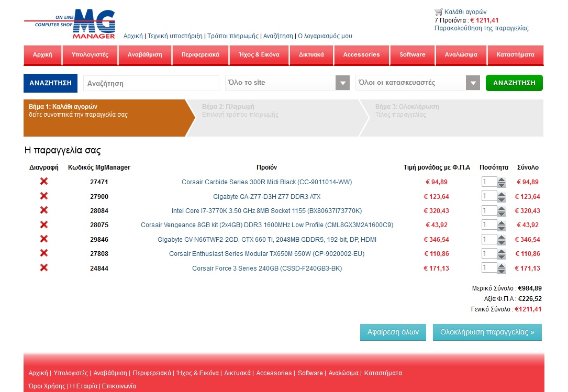The image size is (568, 392).
Task: Open Corsair Carbide Series 300R product link
Action: tap(266, 182)
